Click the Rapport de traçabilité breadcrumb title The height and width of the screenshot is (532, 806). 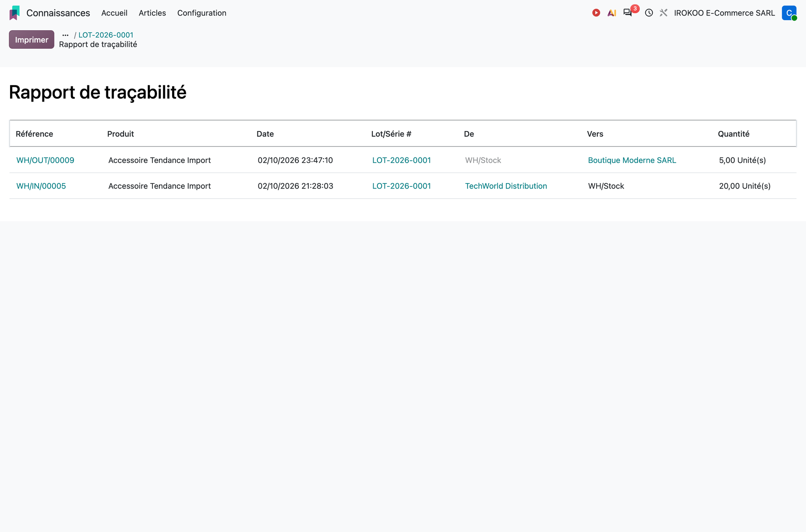pos(98,45)
